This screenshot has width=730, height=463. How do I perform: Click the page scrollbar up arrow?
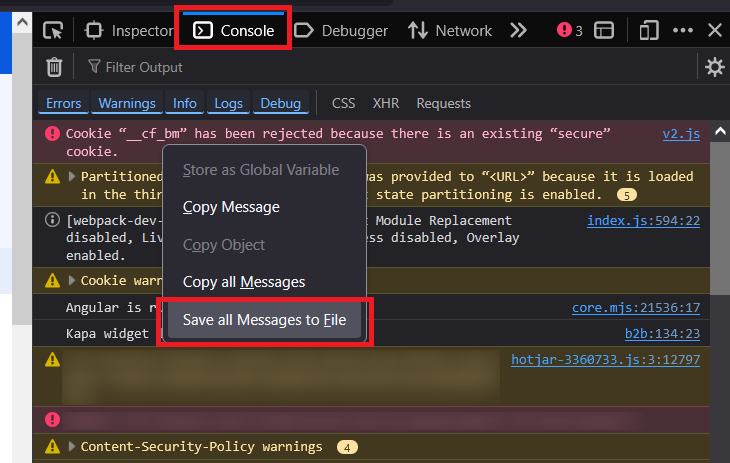pyautogui.click(x=22, y=21)
